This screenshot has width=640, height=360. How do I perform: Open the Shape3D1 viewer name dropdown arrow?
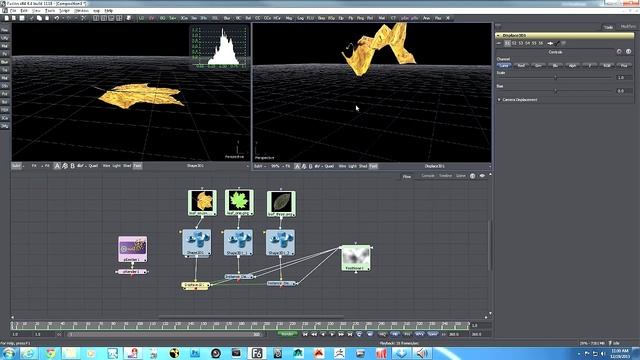(247, 166)
